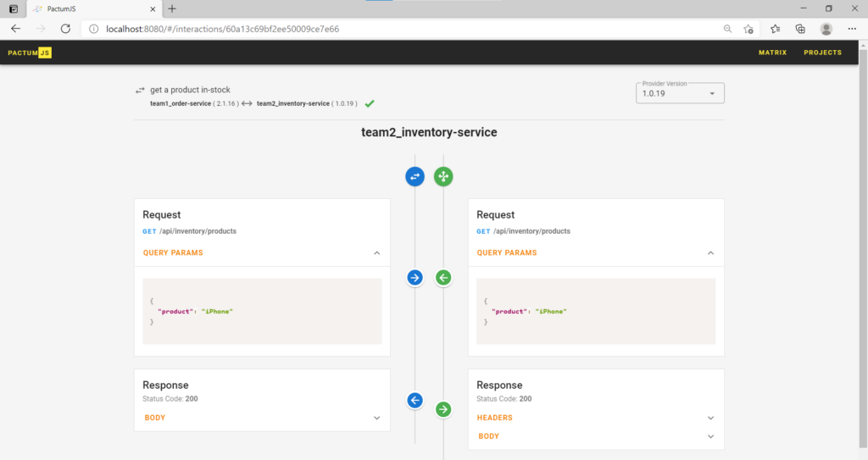The image size is (868, 460).
Task: Open browser settings and more menu
Action: 852,29
